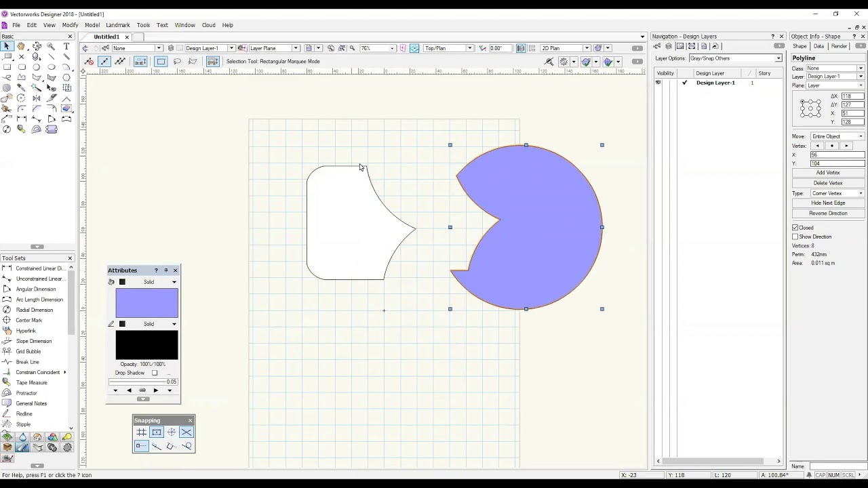Enable Polygonal Marquee mode
Screen dimensions: 868x488
coord(193,62)
